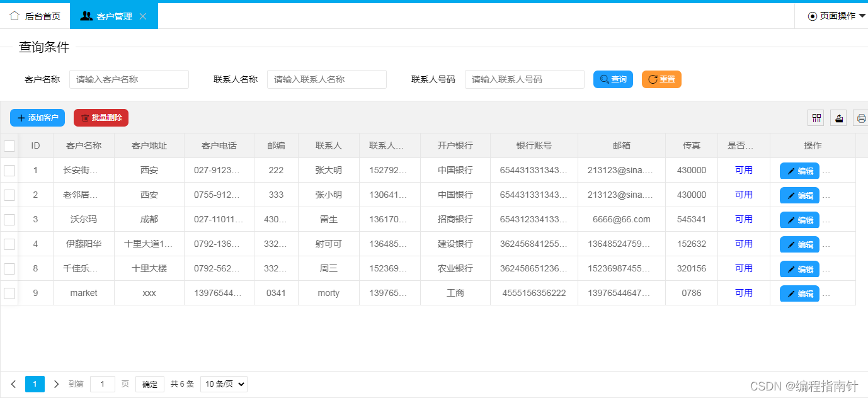The width and height of the screenshot is (868, 398).
Task: Click the 添加客户 button
Action: [x=37, y=118]
